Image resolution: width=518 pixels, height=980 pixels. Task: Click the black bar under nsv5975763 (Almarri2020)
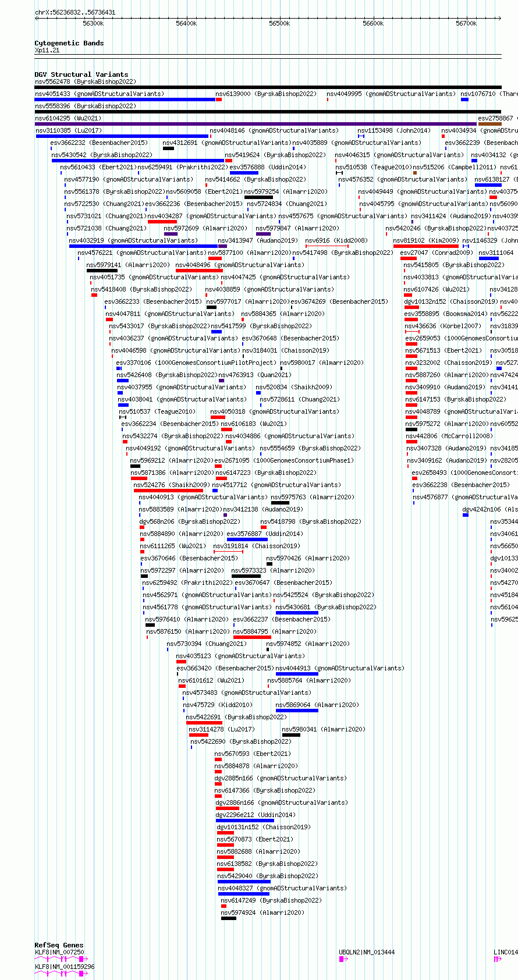(x=280, y=503)
